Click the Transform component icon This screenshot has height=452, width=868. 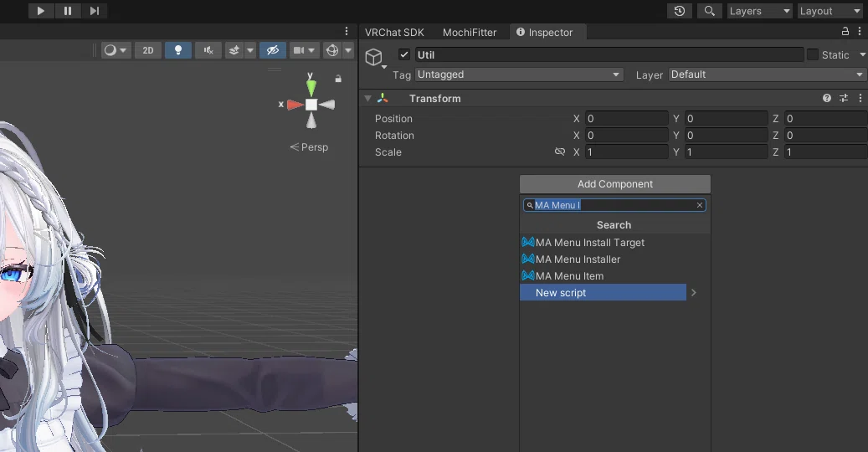click(383, 98)
